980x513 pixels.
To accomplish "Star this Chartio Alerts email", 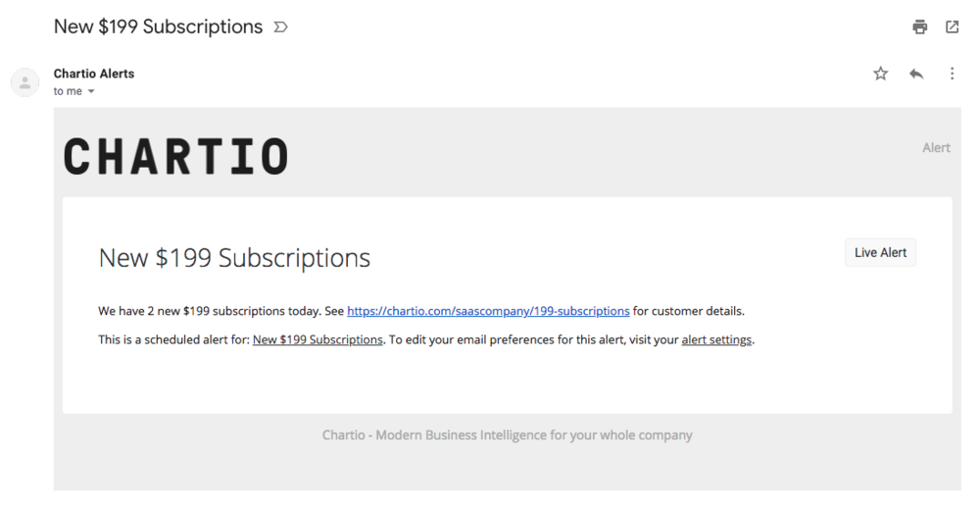I will (881, 74).
